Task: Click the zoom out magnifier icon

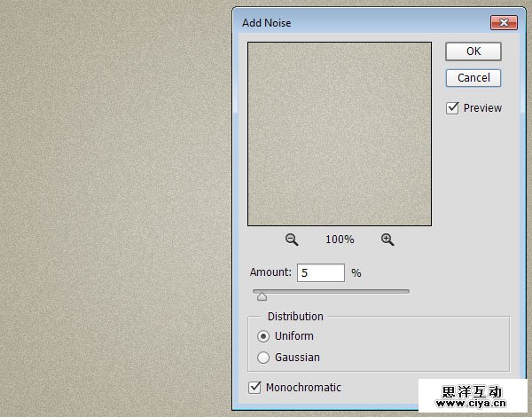Action: point(292,240)
